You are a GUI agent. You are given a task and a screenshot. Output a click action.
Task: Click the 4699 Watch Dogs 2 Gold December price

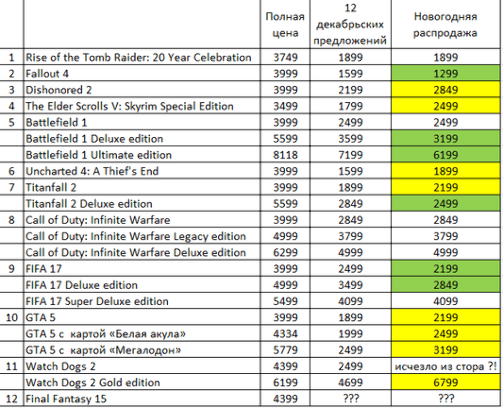(x=350, y=382)
